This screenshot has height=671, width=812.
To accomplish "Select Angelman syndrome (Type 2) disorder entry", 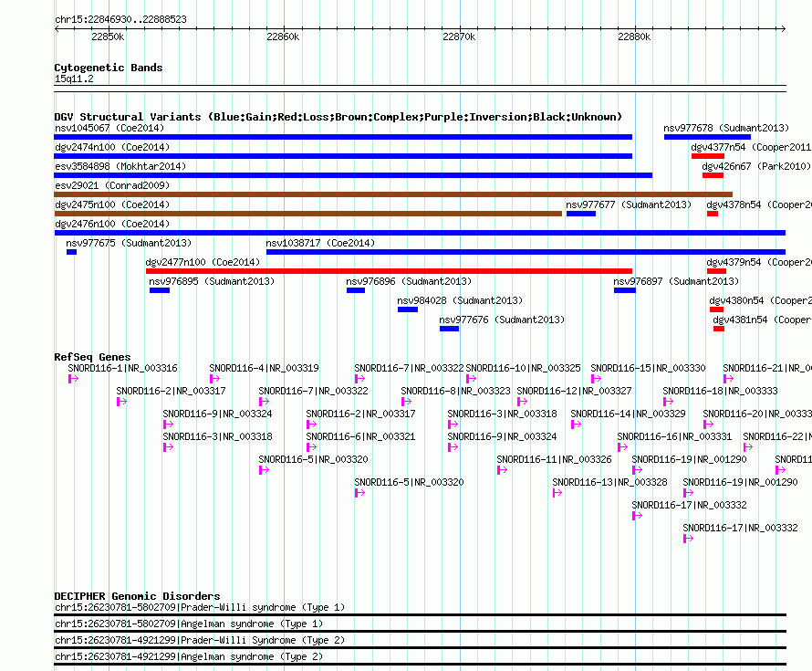I will coord(420,659).
